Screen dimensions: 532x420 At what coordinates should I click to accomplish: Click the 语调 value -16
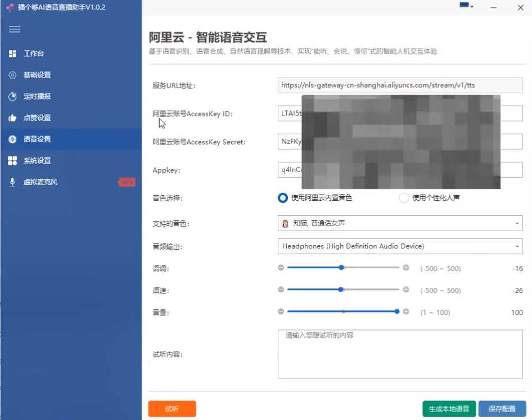coord(517,269)
